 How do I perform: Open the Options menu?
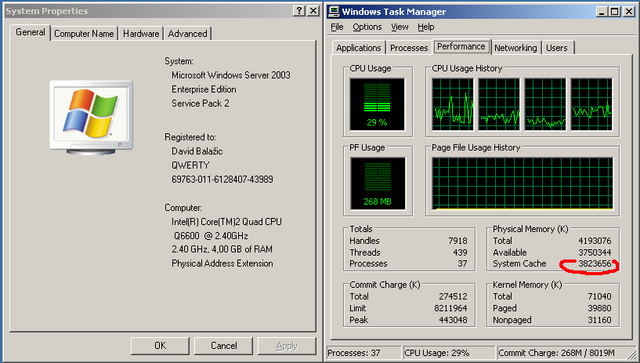coord(367,27)
